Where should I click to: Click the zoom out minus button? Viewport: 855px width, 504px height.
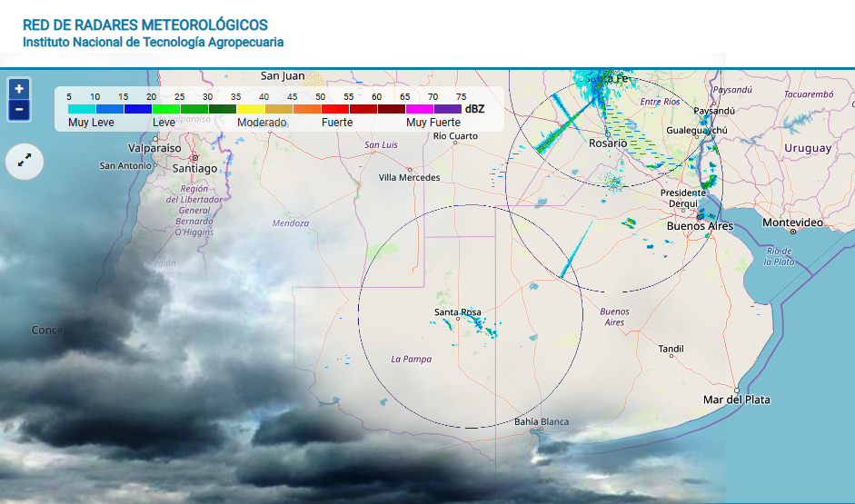[19, 111]
